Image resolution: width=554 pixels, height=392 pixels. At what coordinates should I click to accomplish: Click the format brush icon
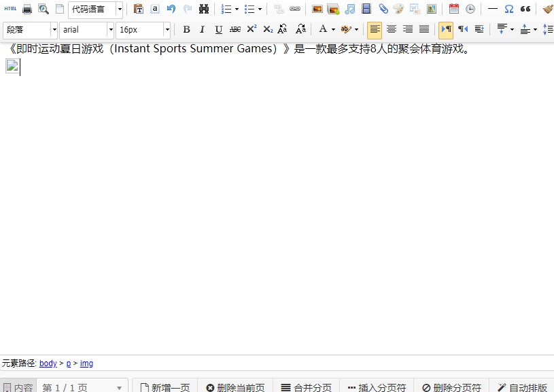pyautogui.click(x=548, y=9)
